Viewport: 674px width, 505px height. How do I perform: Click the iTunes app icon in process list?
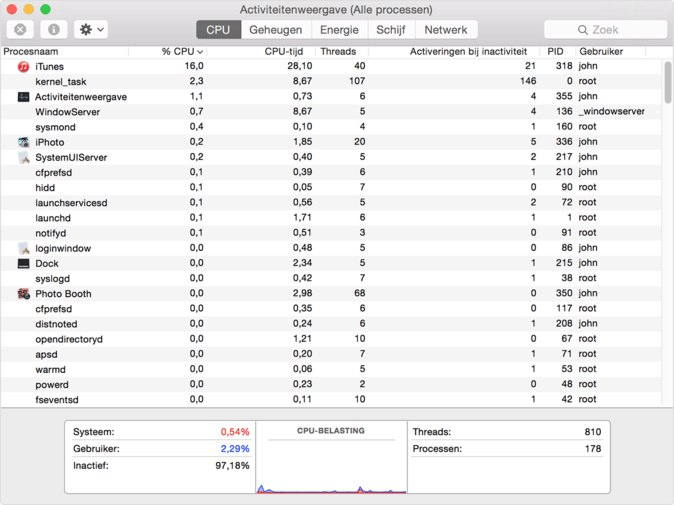tap(23, 67)
